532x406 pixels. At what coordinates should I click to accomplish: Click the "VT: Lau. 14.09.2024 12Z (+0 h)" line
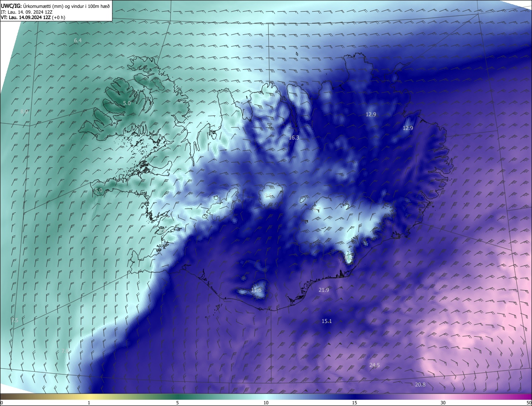pyautogui.click(x=33, y=17)
